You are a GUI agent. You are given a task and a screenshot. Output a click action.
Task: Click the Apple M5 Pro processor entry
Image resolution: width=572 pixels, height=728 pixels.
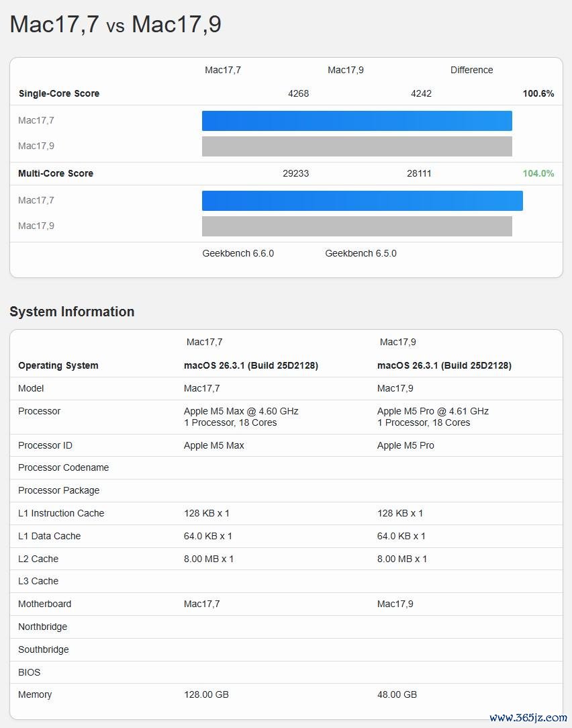(433, 416)
